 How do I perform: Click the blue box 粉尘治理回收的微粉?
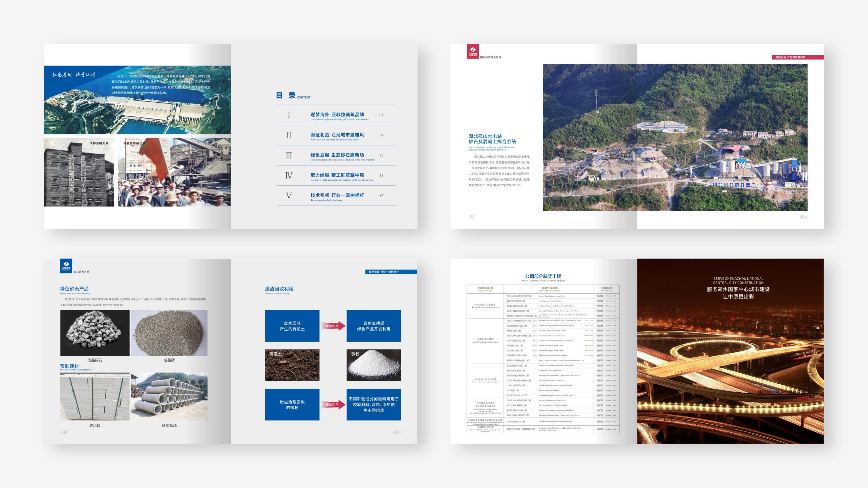pyautogui.click(x=292, y=404)
